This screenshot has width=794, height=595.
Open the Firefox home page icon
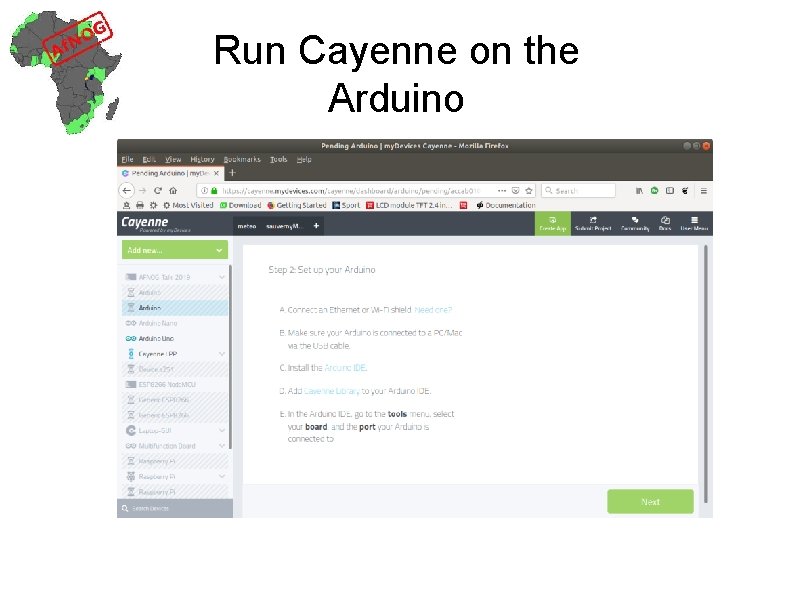click(x=173, y=190)
